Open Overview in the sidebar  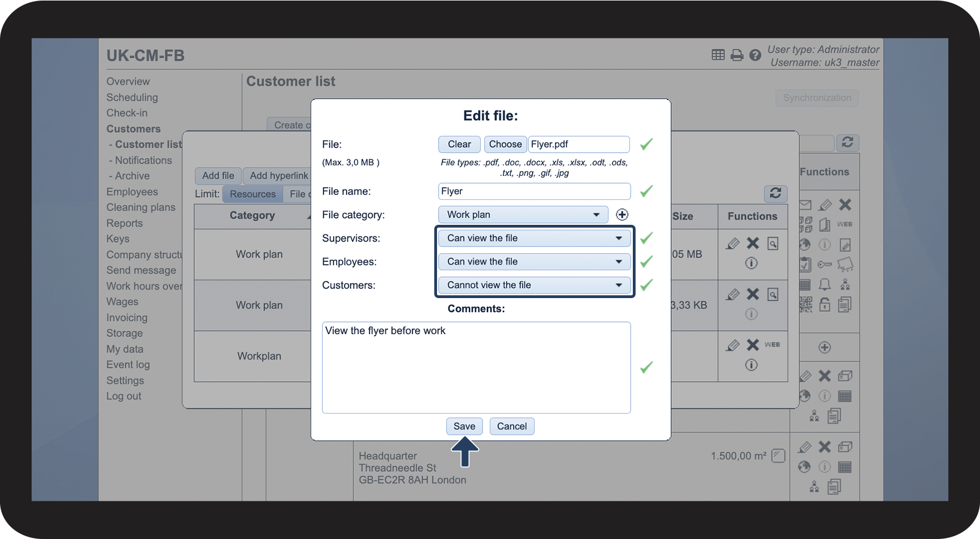click(128, 82)
